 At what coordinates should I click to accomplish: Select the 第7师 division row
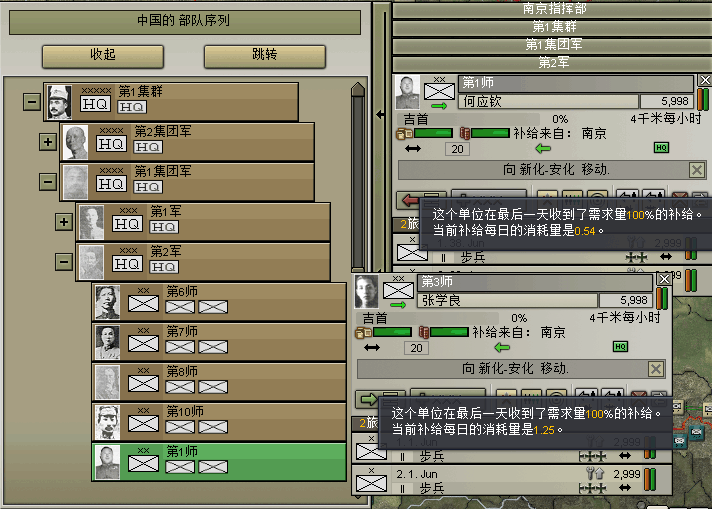(219, 342)
